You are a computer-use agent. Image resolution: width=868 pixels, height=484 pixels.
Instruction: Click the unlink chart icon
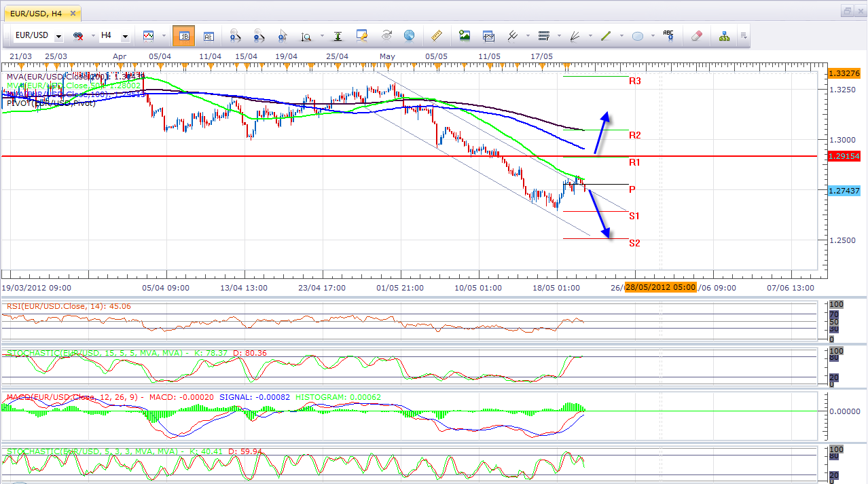point(78,36)
